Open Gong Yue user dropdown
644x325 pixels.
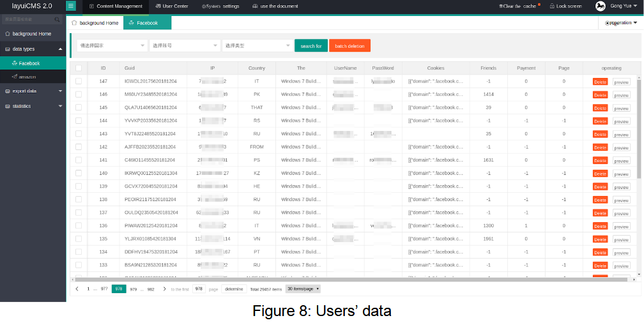pyautogui.click(x=623, y=6)
